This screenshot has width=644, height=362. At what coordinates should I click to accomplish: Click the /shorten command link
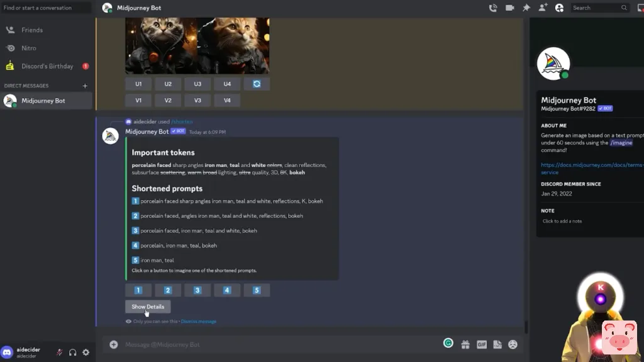(x=182, y=121)
